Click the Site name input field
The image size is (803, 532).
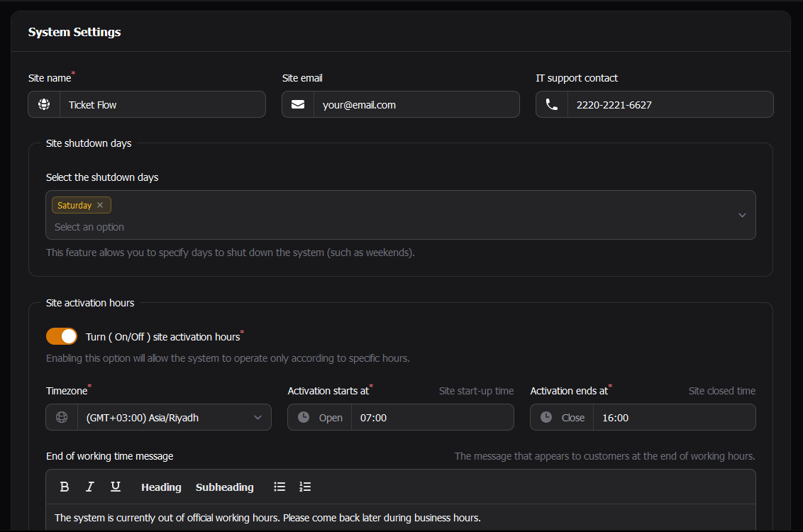pyautogui.click(x=163, y=104)
